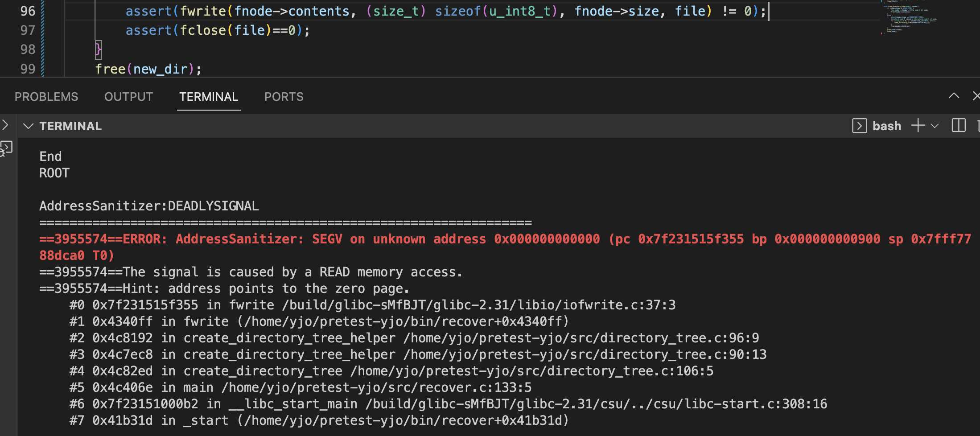Click the bash terminal shell icon

click(x=859, y=126)
